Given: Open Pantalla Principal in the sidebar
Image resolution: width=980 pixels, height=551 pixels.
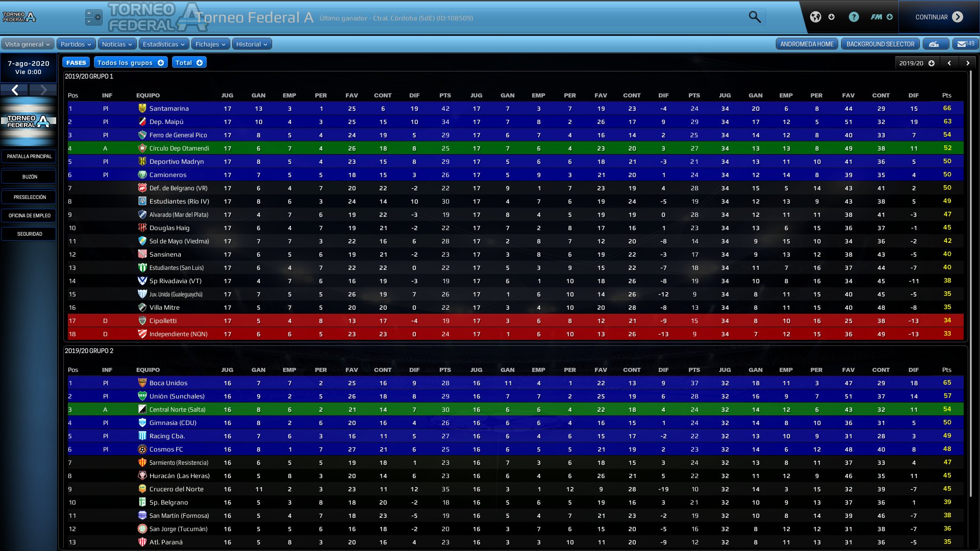Looking at the screenshot, I should tap(29, 156).
